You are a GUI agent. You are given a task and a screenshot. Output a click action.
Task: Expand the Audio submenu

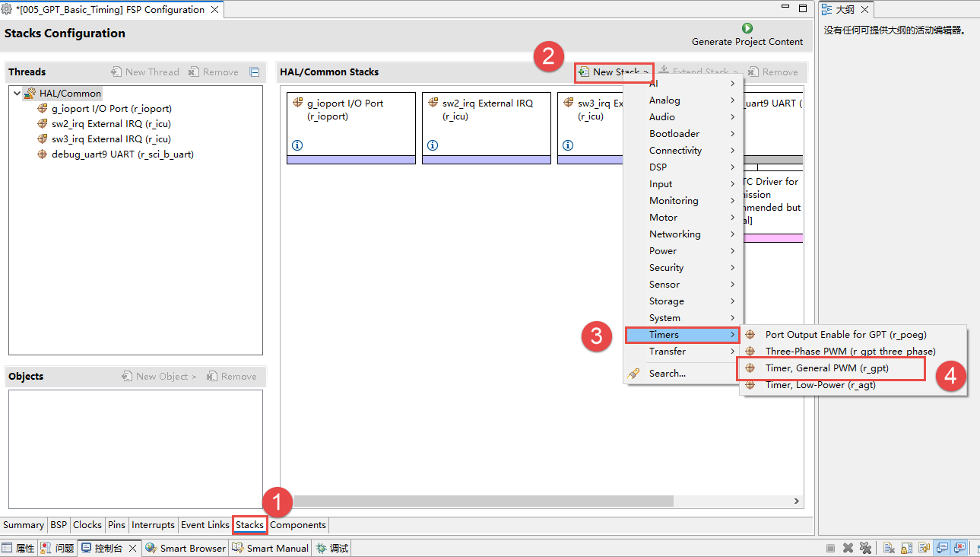683,117
